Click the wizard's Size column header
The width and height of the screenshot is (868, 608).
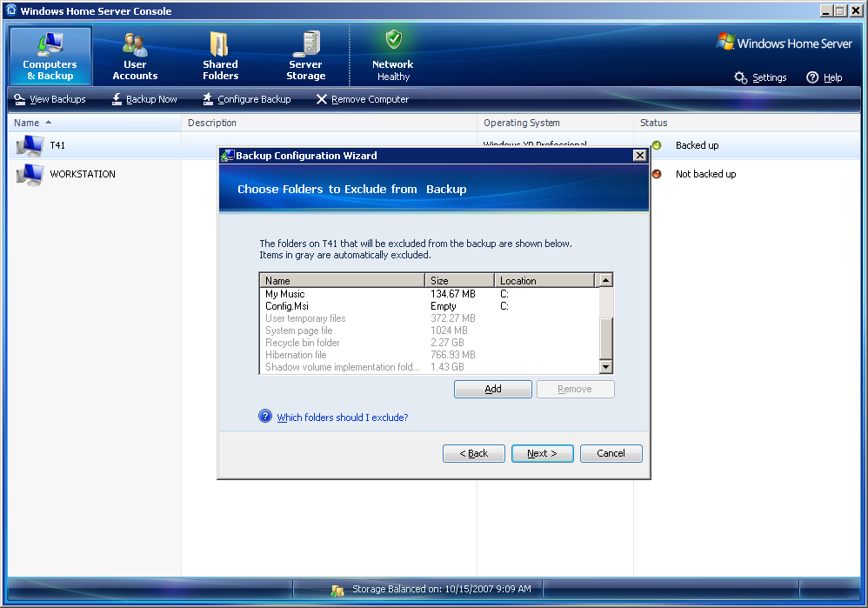(459, 281)
